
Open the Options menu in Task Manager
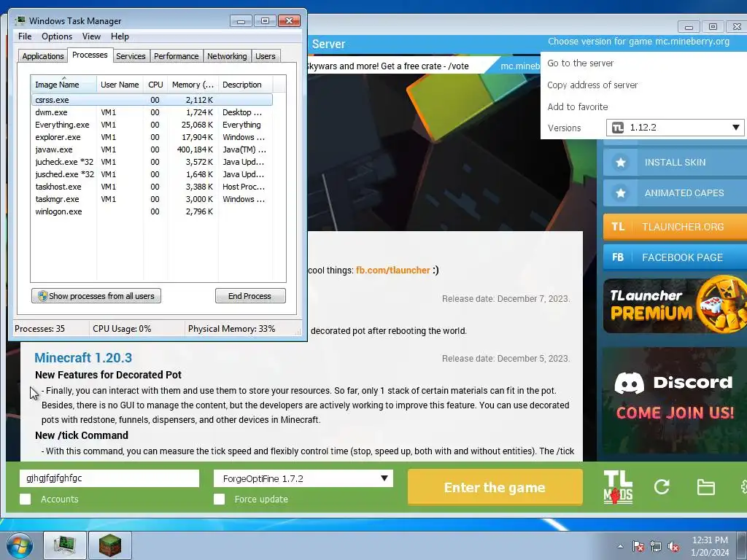[x=57, y=36]
